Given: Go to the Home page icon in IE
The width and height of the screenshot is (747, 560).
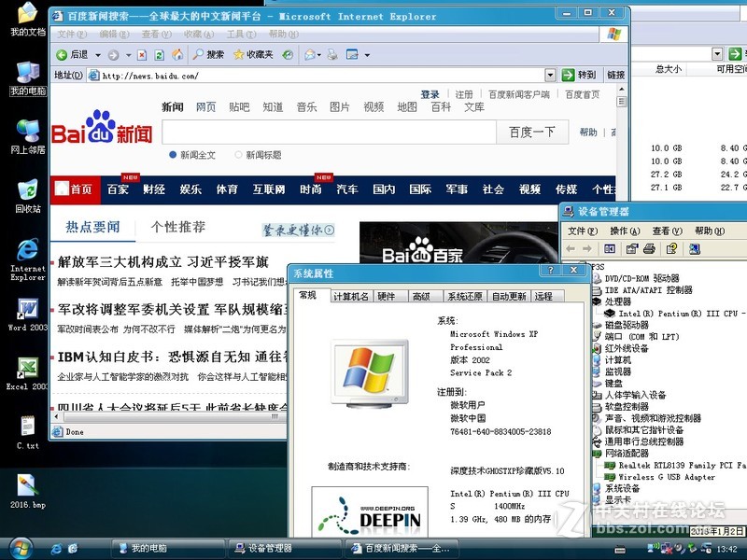Looking at the screenshot, I should [x=177, y=55].
